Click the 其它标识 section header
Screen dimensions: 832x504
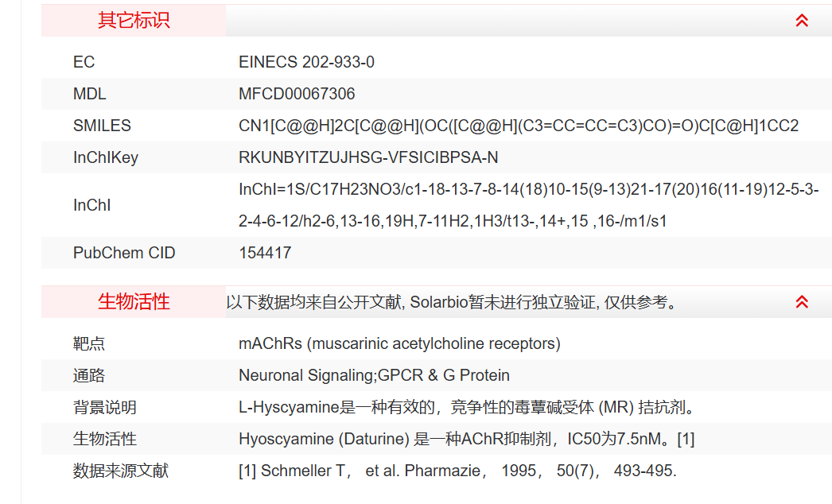click(134, 21)
